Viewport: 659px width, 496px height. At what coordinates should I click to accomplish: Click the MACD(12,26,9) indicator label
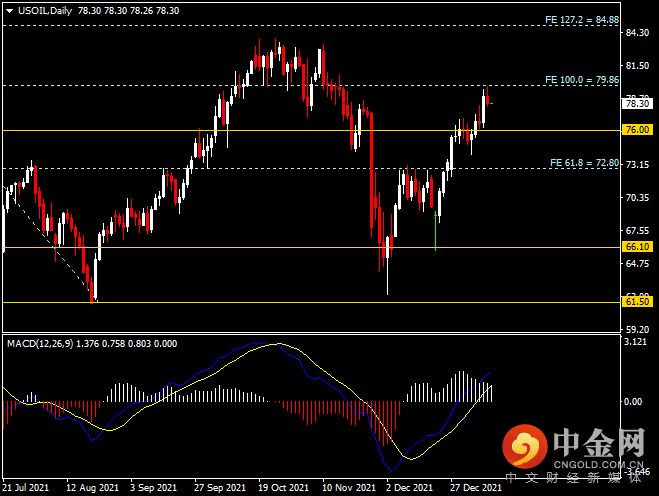click(40, 344)
